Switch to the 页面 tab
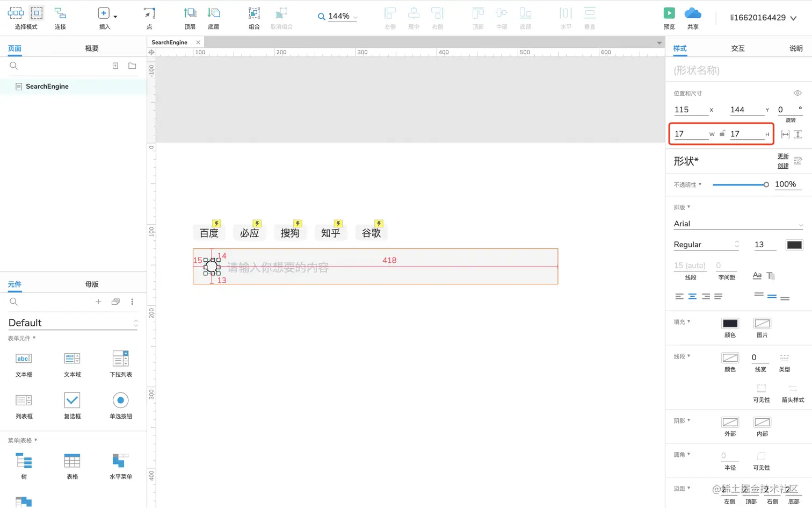Image resolution: width=812 pixels, height=508 pixels. click(x=15, y=48)
